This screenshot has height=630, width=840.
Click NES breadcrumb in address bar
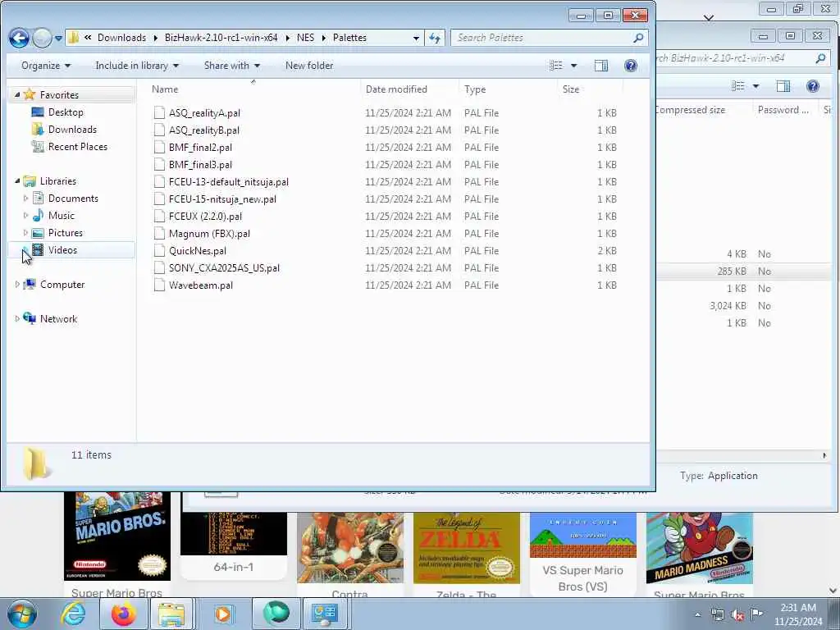point(305,38)
